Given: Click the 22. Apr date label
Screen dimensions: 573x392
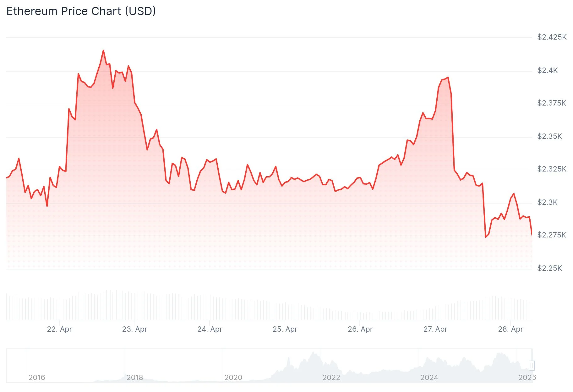Looking at the screenshot, I should click(x=59, y=329).
